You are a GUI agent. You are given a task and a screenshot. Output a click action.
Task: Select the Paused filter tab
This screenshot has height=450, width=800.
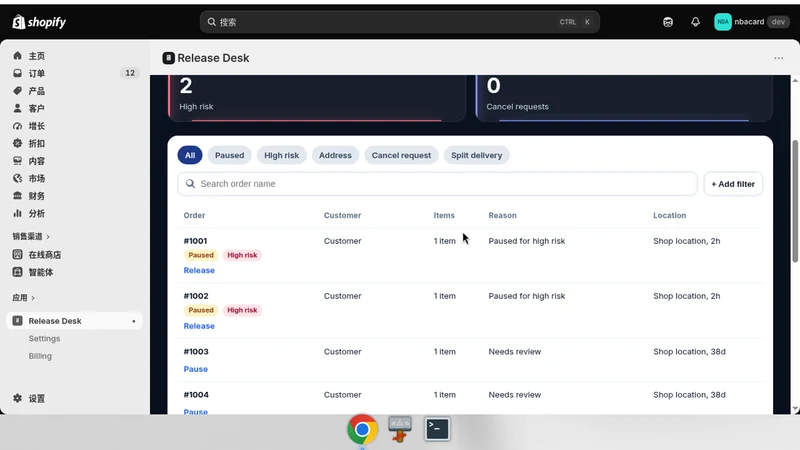click(230, 155)
